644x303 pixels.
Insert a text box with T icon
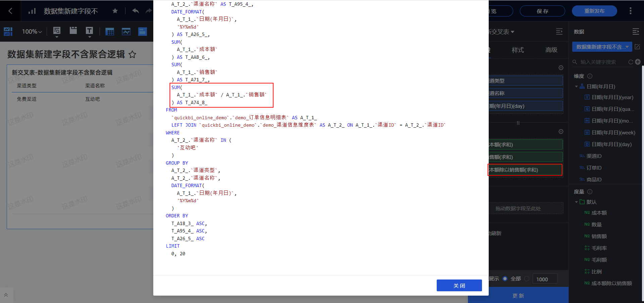click(x=89, y=31)
